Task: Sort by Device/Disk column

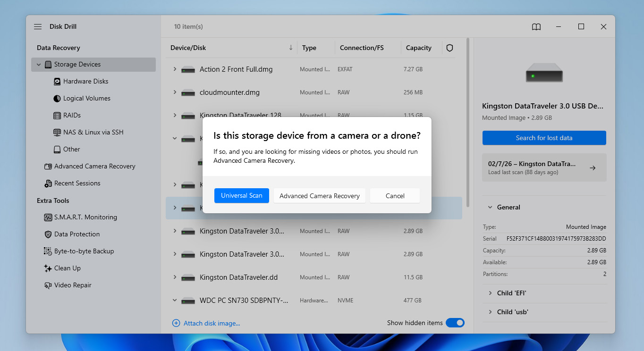Action: click(188, 48)
